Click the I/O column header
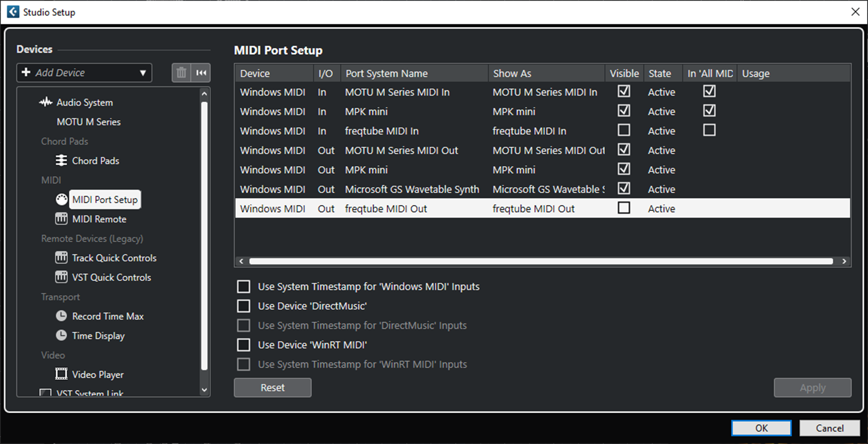Screen dimensions: 868x444 (x=327, y=73)
